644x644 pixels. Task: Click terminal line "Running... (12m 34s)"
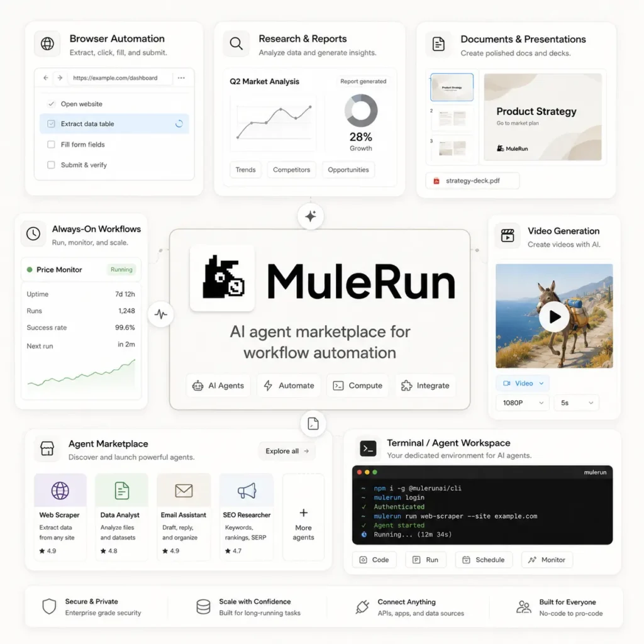[x=413, y=535]
